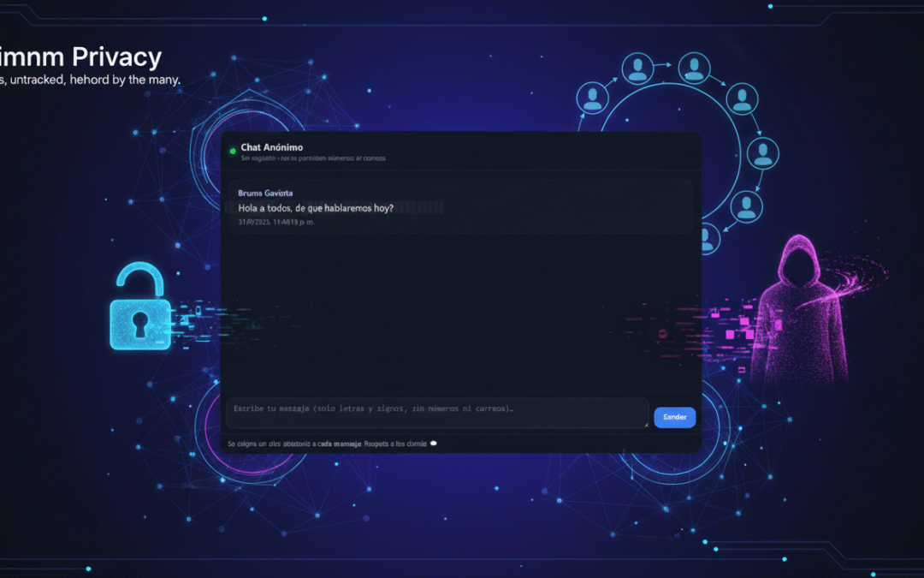The height and width of the screenshot is (578, 924).
Task: Click the keyhole on the padlock graphic
Action: [x=140, y=324]
